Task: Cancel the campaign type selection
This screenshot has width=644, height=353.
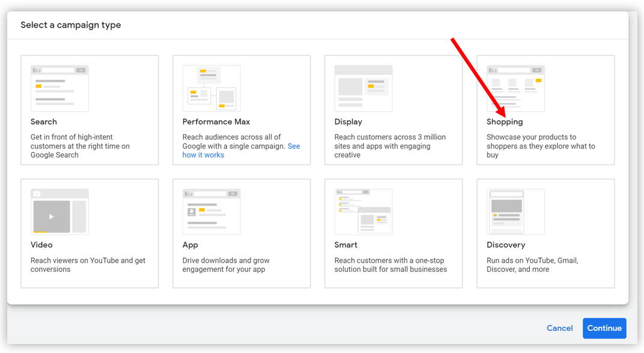Action: pyautogui.click(x=559, y=328)
